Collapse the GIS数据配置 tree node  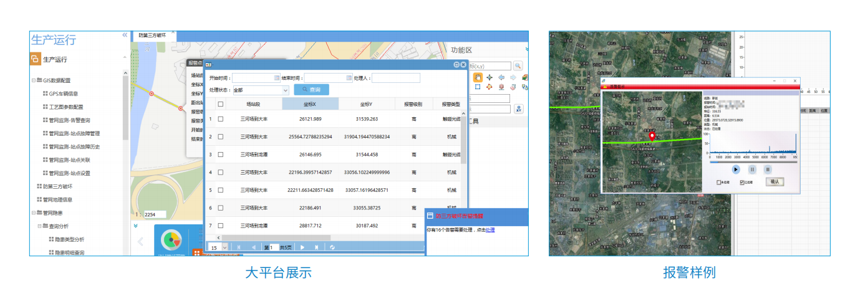tap(34, 80)
